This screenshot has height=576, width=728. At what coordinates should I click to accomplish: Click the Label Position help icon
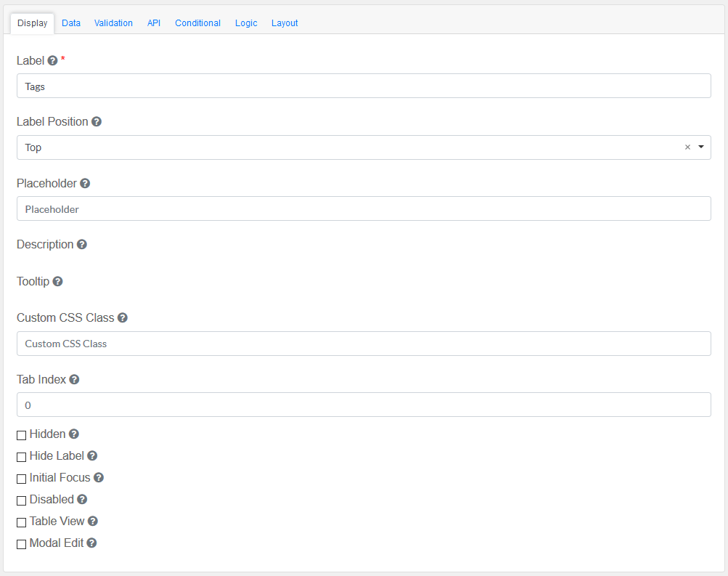click(97, 122)
